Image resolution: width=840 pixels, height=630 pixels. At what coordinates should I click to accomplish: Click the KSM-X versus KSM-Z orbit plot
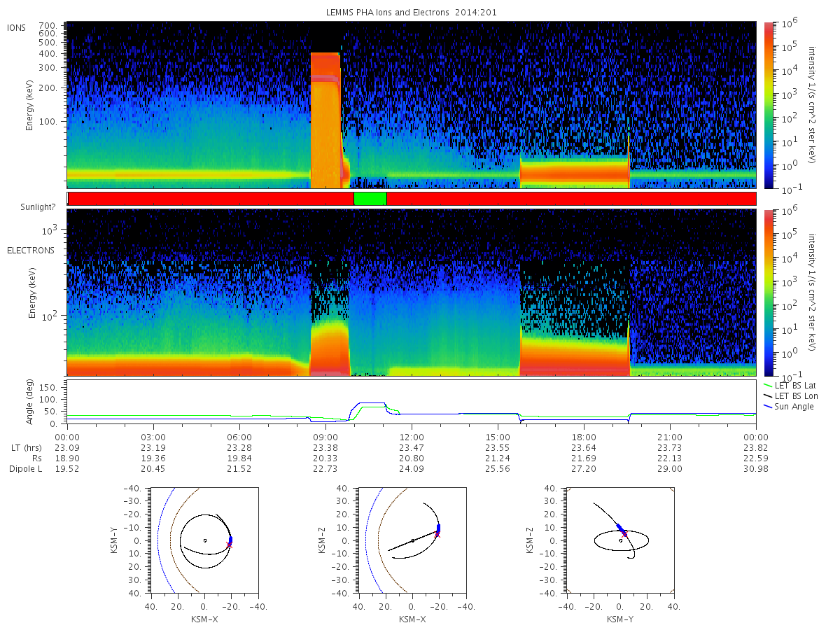click(412, 540)
